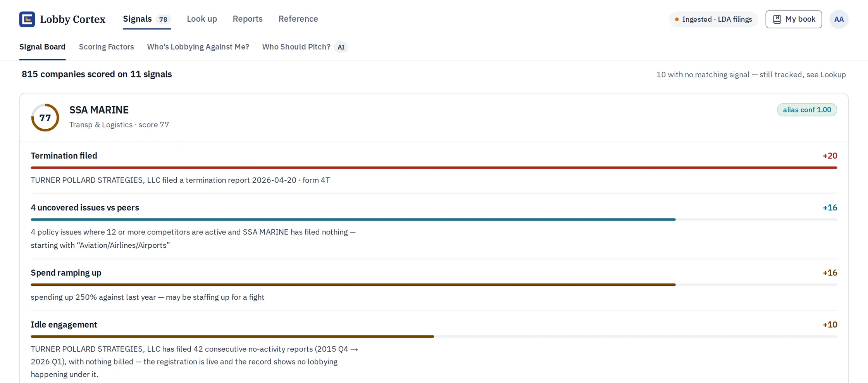The width and height of the screenshot is (868, 383).
Task: Click the Transp & Logistics · score 77 subtitle
Action: [x=119, y=125]
